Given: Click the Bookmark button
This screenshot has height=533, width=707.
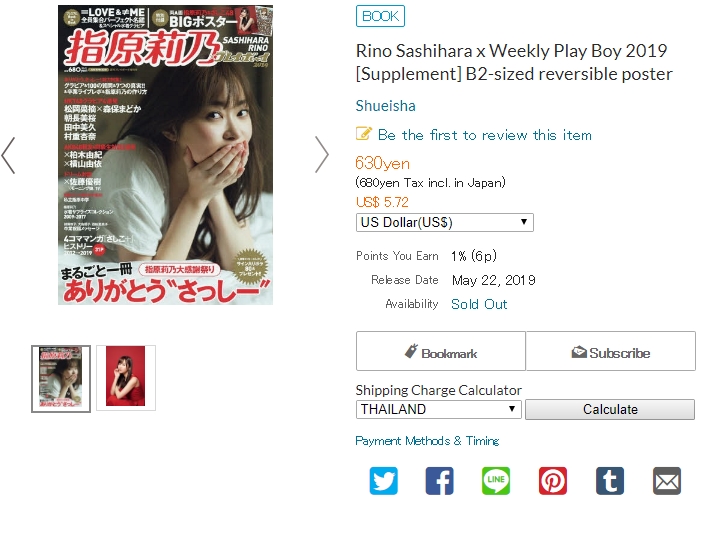Looking at the screenshot, I should [x=441, y=351].
